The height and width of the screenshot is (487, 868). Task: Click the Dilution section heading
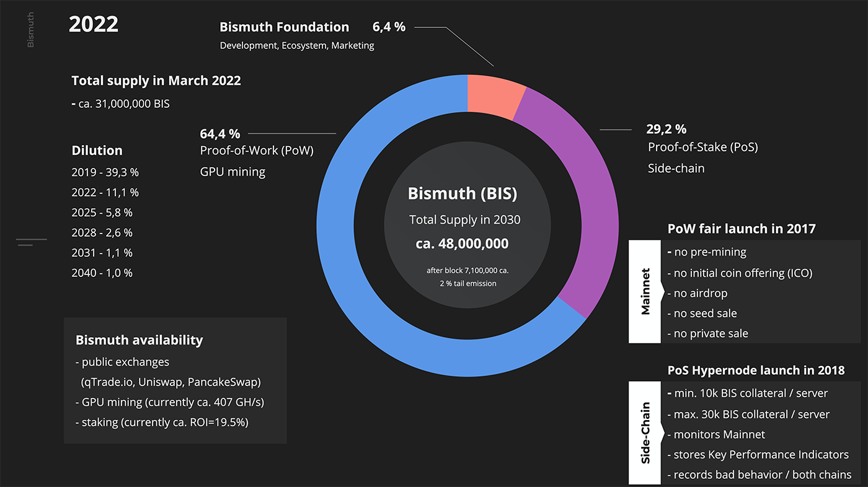(x=97, y=151)
